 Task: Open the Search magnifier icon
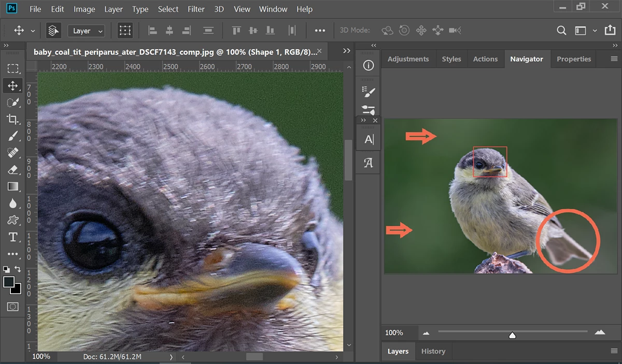point(561,31)
